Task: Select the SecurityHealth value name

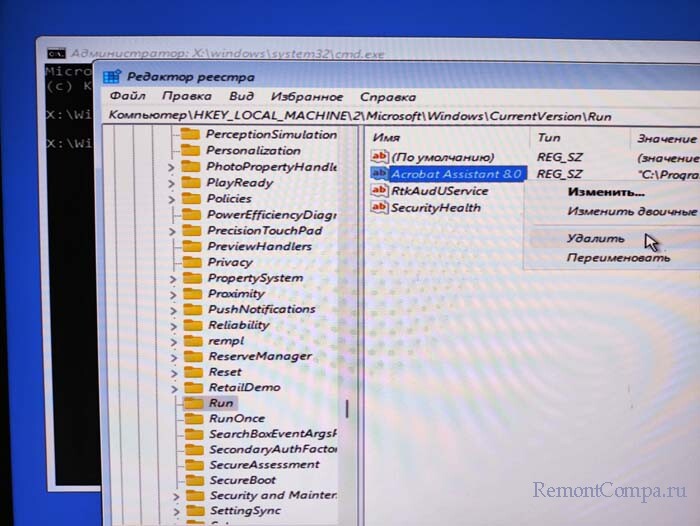Action: pos(436,208)
